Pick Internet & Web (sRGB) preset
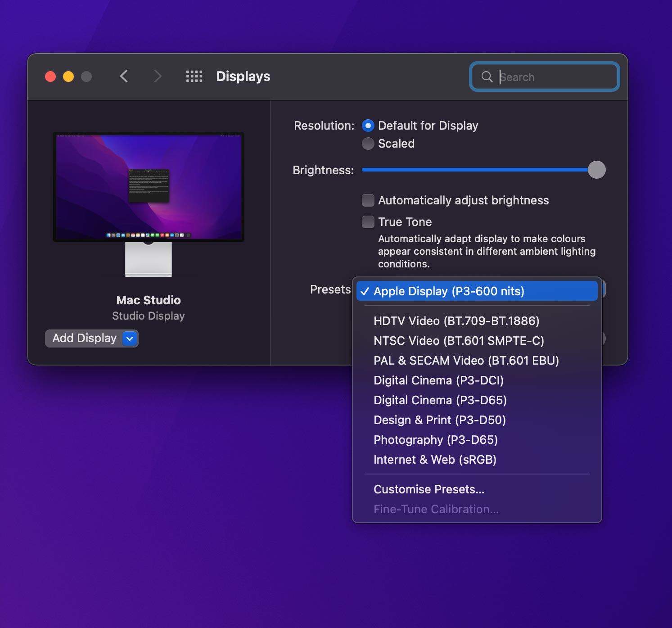The height and width of the screenshot is (628, 672). (x=477, y=460)
